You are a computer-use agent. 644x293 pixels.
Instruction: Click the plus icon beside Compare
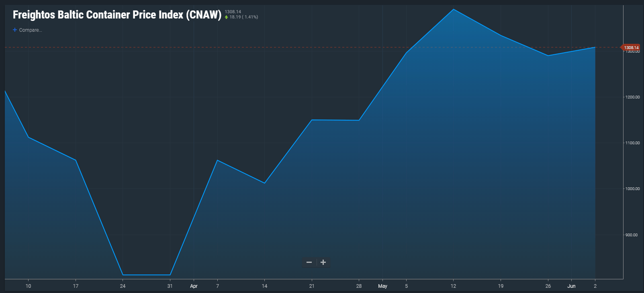click(x=15, y=30)
